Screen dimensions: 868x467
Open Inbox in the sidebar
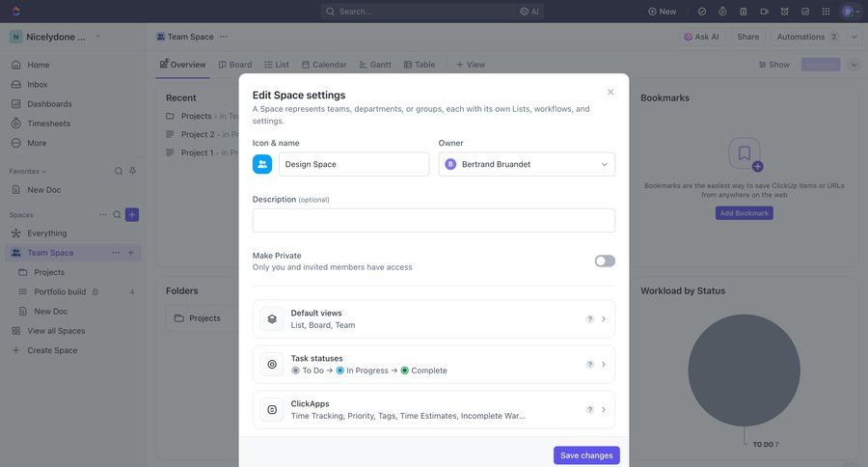pos(37,84)
